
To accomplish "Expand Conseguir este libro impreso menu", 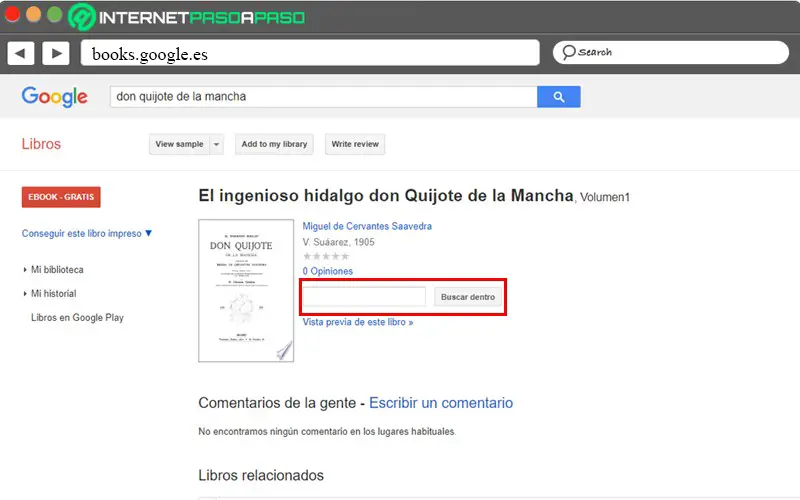I will coord(87,233).
